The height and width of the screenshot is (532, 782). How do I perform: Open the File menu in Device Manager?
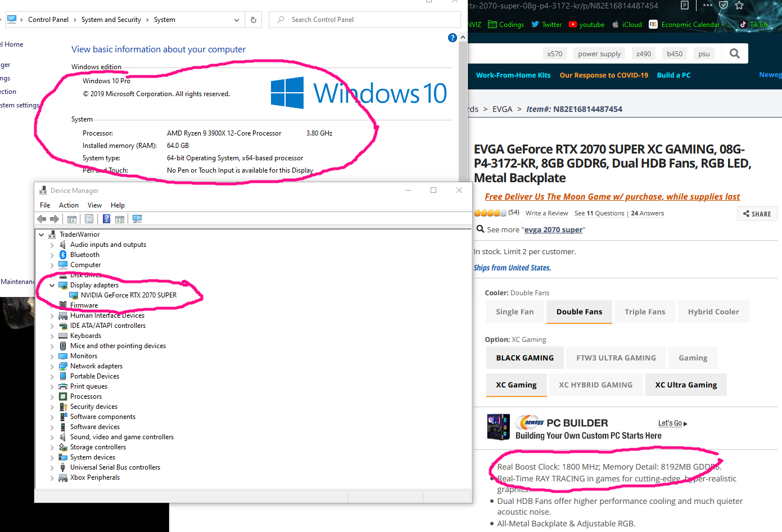pyautogui.click(x=45, y=205)
